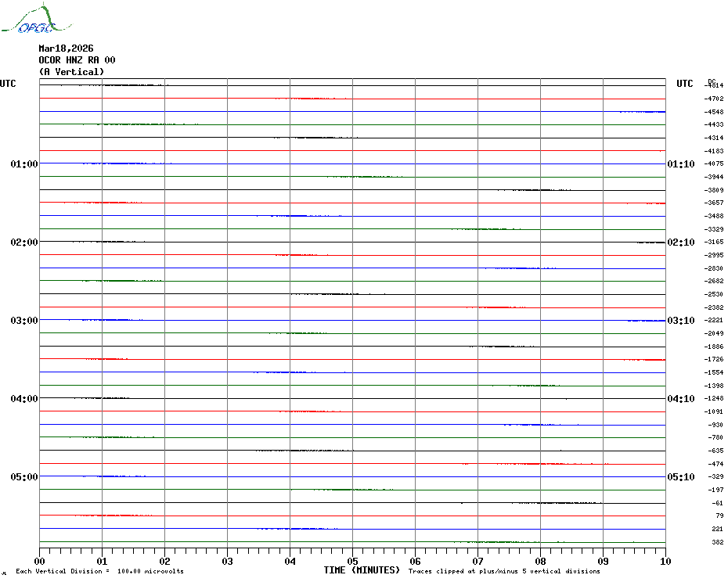Click the Mar18,2026 date label
The width and height of the screenshot is (728, 582).
(x=66, y=48)
